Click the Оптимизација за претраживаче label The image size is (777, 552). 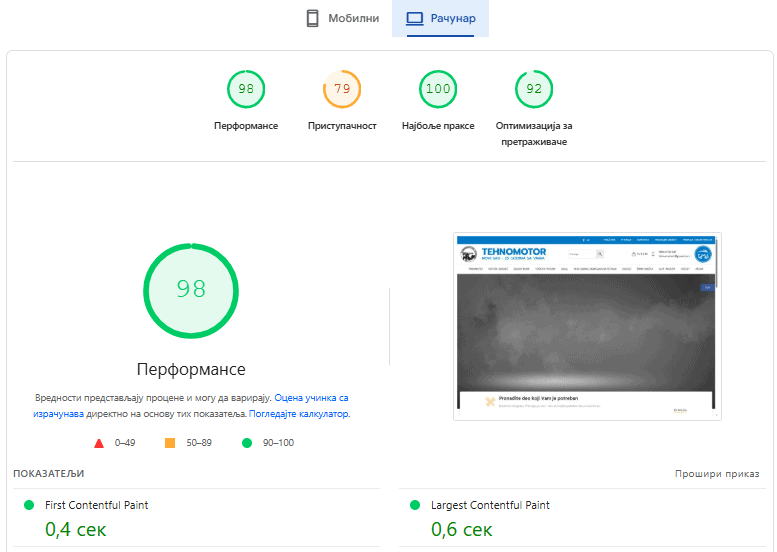[x=534, y=133]
